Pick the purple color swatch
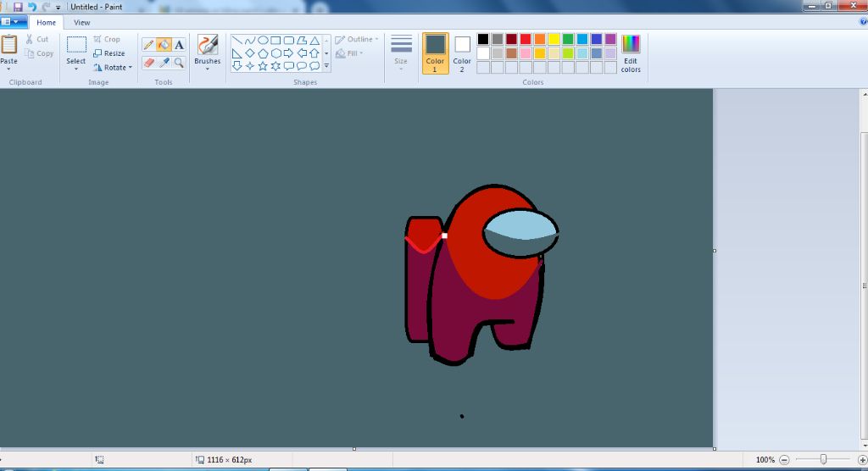 [x=610, y=39]
